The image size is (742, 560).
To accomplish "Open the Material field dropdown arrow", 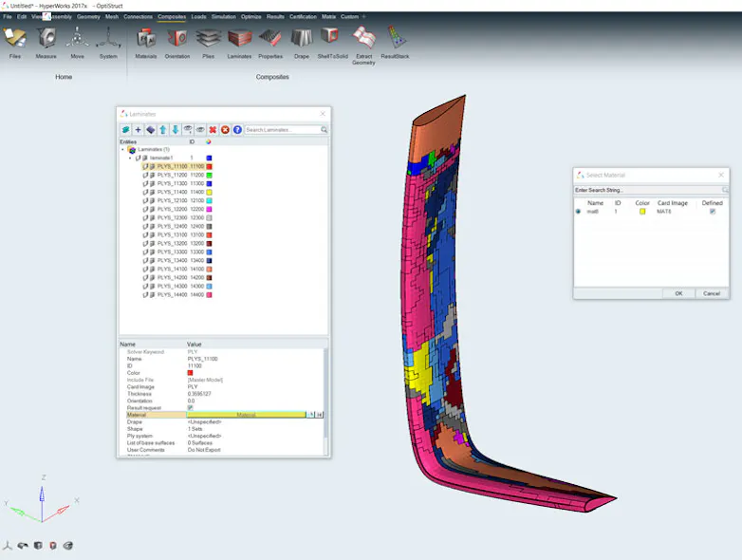I will click(311, 415).
